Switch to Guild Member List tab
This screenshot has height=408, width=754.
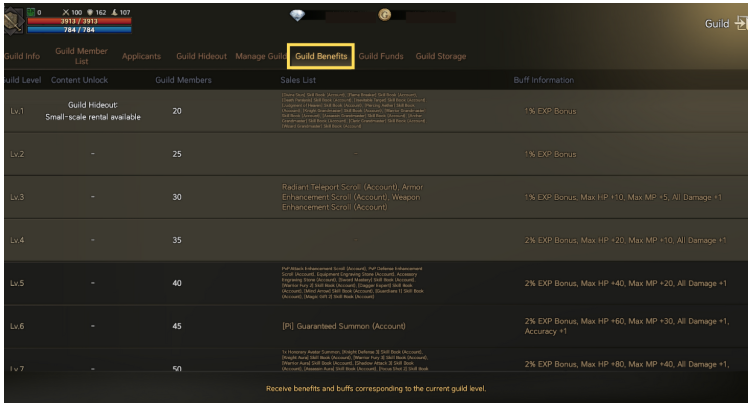click(x=81, y=56)
